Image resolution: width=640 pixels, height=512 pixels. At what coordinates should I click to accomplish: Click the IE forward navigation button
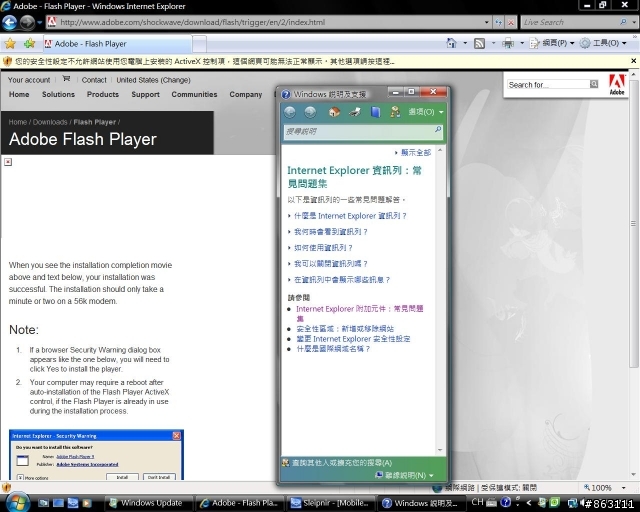click(27, 22)
